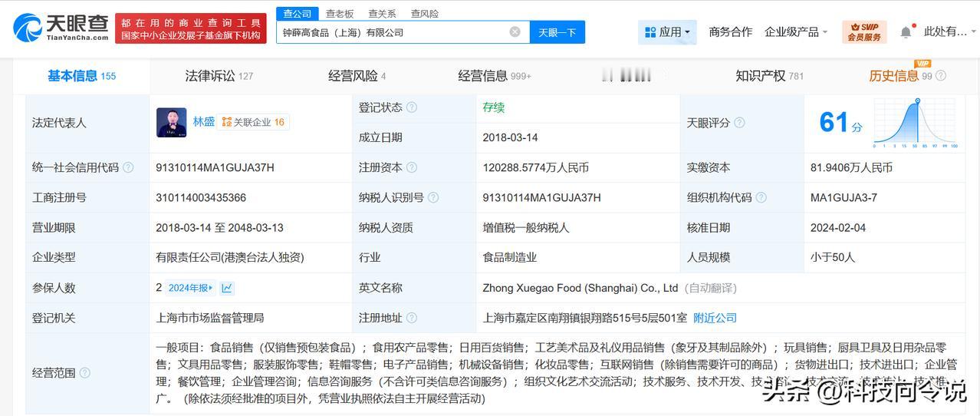Click the 天眼一下 search button

(x=557, y=32)
